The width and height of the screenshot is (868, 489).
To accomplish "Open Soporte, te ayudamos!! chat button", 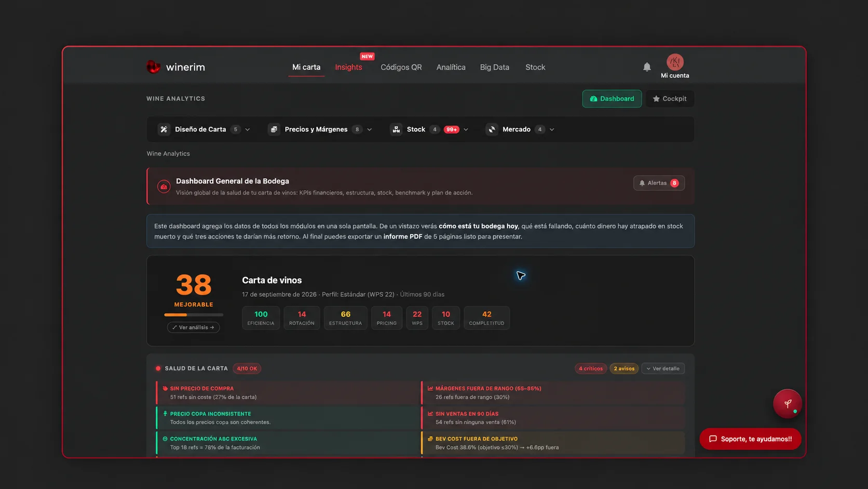I will coord(750,439).
